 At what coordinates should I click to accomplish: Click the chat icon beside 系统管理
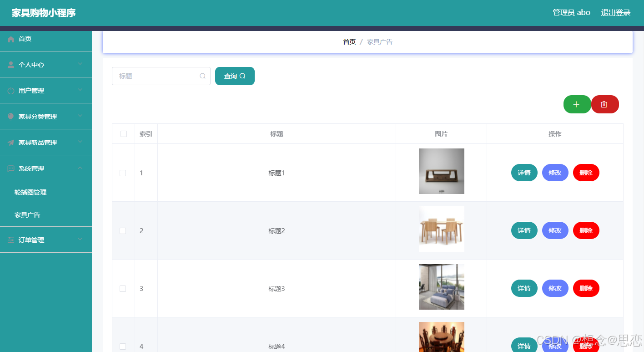[x=11, y=168]
